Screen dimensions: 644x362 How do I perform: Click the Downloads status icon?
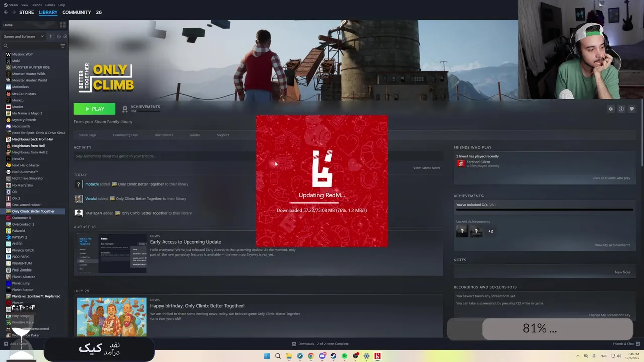[294, 344]
